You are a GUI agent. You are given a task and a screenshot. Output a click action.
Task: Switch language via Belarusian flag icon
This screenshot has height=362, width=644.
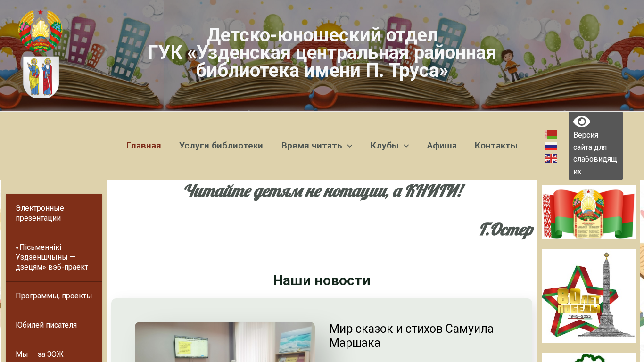[551, 134]
